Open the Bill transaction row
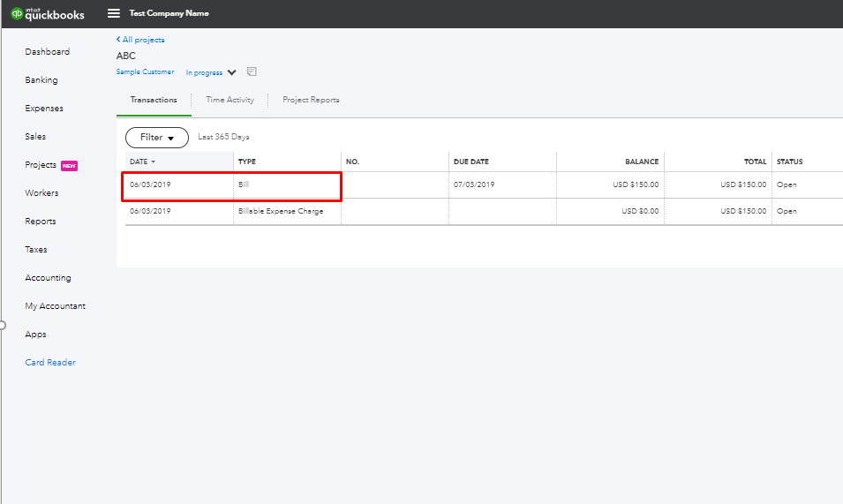Image resolution: width=843 pixels, height=504 pixels. click(x=244, y=185)
